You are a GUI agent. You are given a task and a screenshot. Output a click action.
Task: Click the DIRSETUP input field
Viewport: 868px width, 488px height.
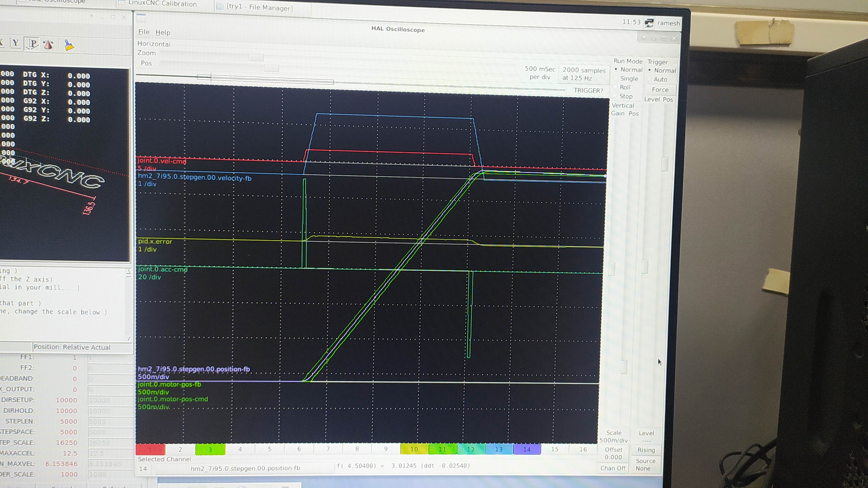coord(110,400)
